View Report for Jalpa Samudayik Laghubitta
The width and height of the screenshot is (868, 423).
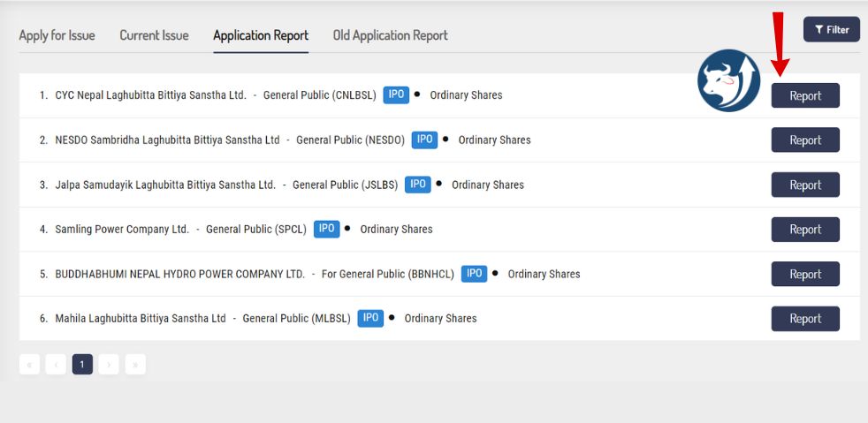[x=805, y=185]
